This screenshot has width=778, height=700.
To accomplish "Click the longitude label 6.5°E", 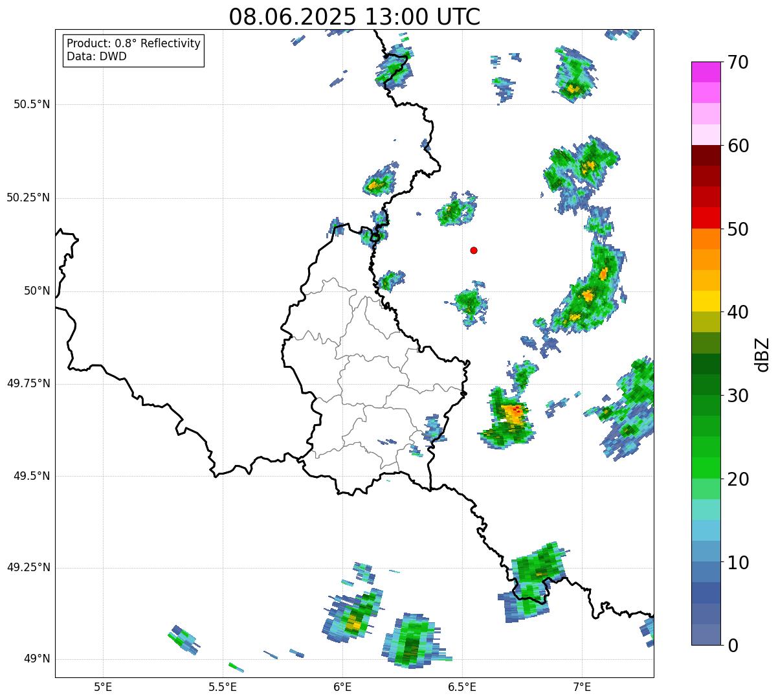I will [462, 686].
